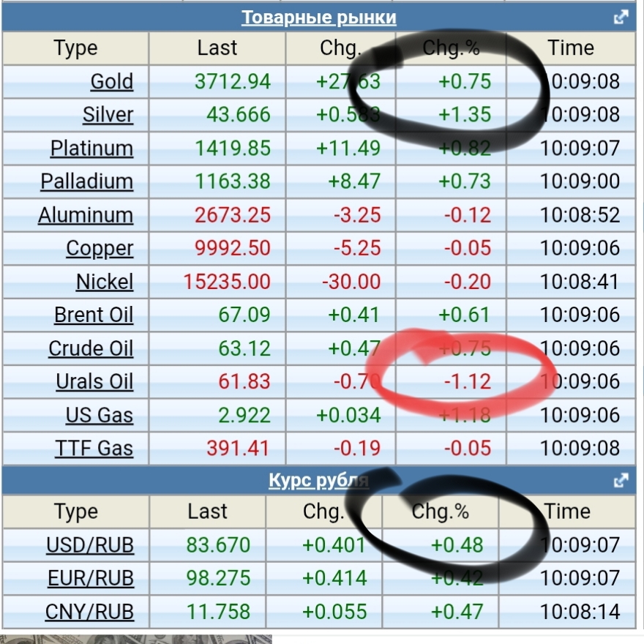
Task: Select the Nickel link
Action: pyautogui.click(x=104, y=282)
